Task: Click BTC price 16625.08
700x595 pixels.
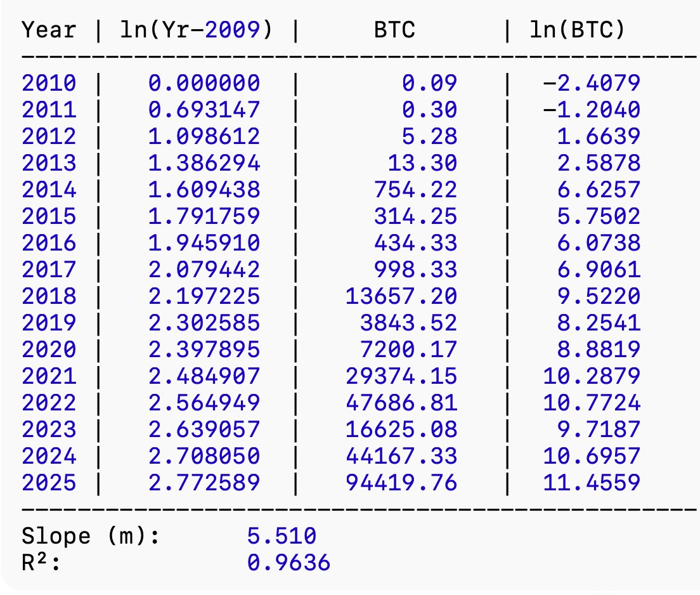Action: (x=401, y=429)
